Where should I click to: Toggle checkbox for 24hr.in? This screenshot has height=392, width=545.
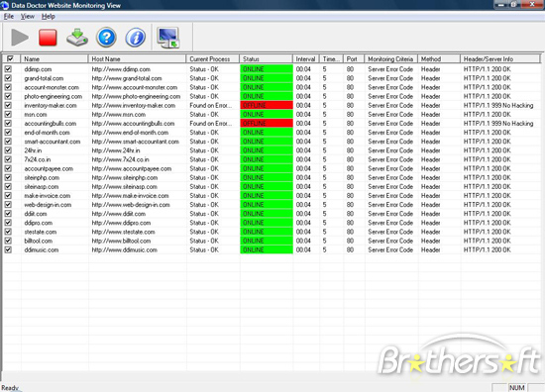[x=8, y=150]
